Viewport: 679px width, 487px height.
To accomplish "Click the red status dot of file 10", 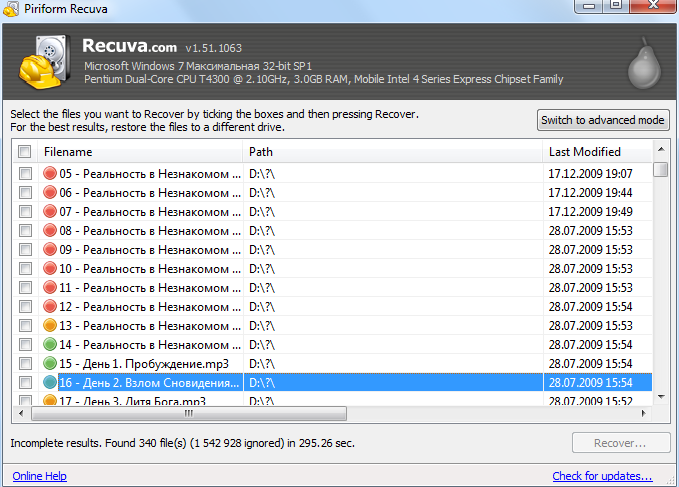I will (x=50, y=268).
